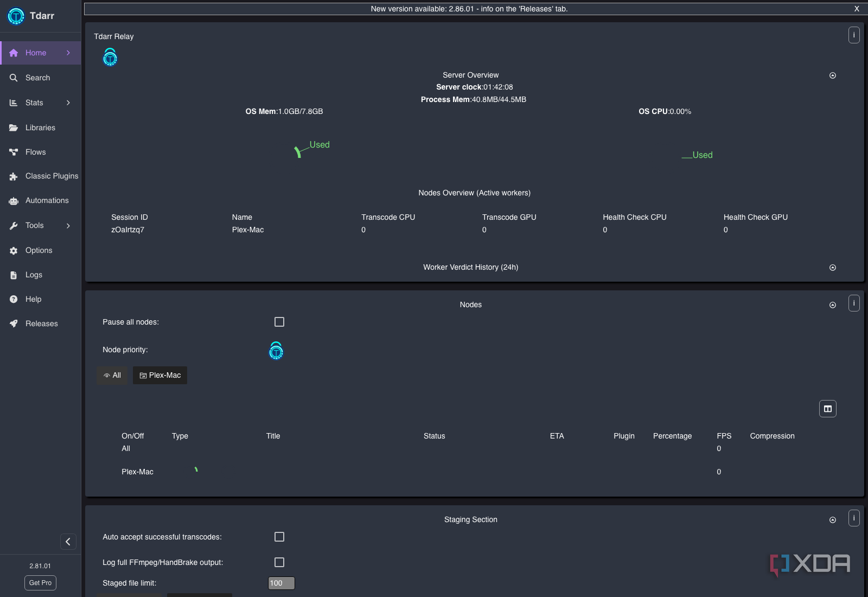Click the Options gear icon
The image size is (868, 597).
(x=14, y=250)
